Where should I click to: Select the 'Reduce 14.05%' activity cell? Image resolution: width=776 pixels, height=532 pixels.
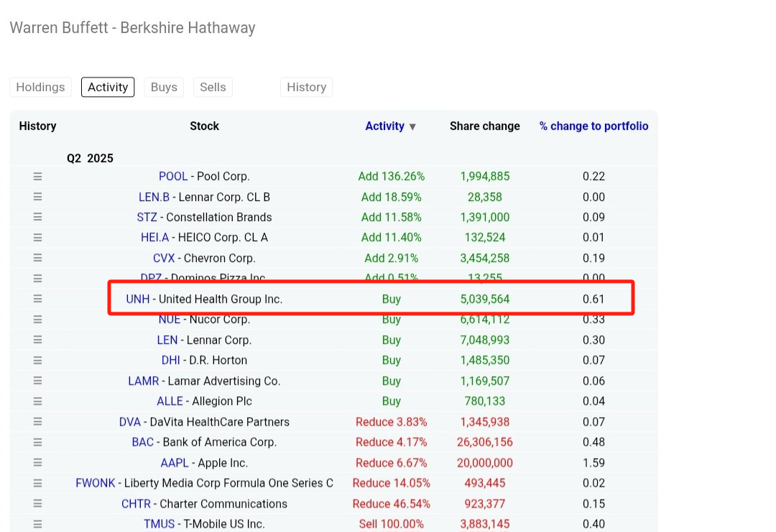point(392,483)
